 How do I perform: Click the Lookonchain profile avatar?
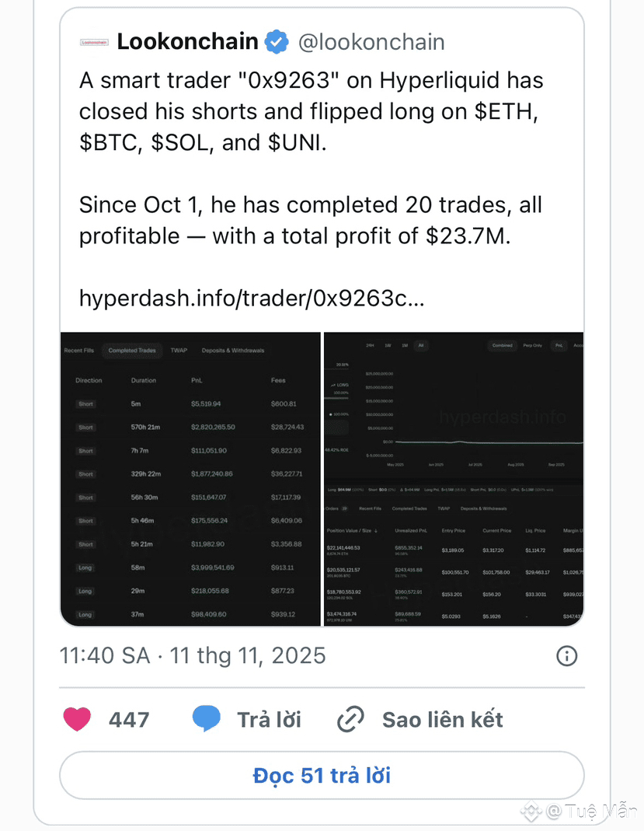tap(94, 42)
